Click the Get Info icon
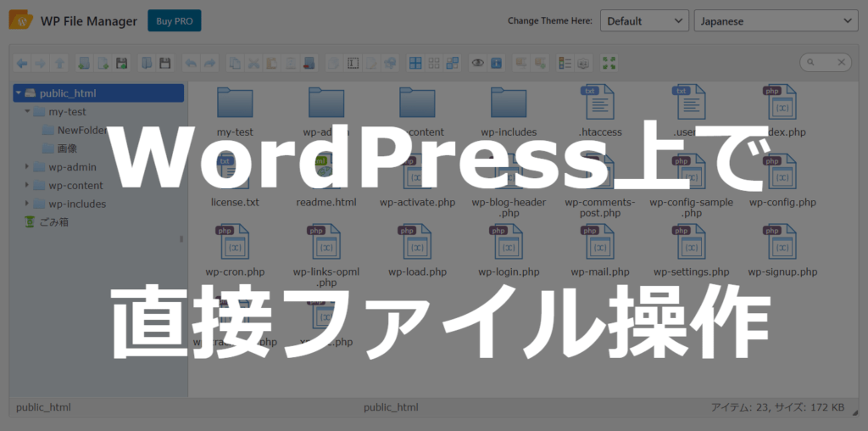This screenshot has width=868, height=431. (x=497, y=63)
